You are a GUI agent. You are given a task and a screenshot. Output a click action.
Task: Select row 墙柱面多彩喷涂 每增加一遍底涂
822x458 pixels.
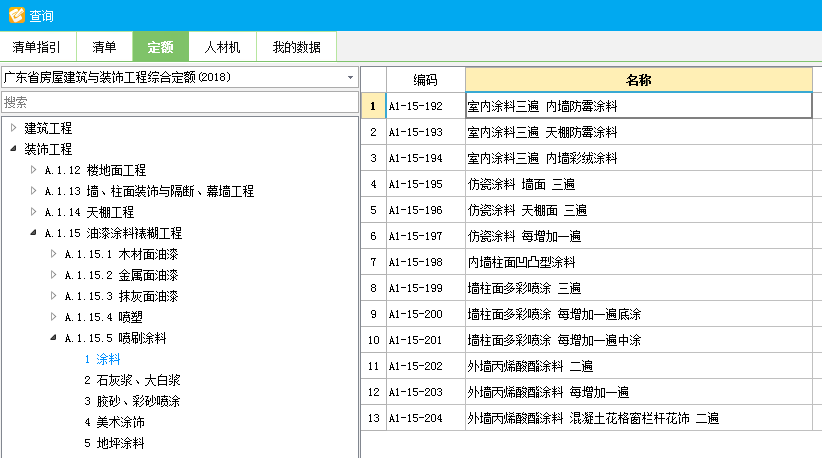[x=639, y=314]
